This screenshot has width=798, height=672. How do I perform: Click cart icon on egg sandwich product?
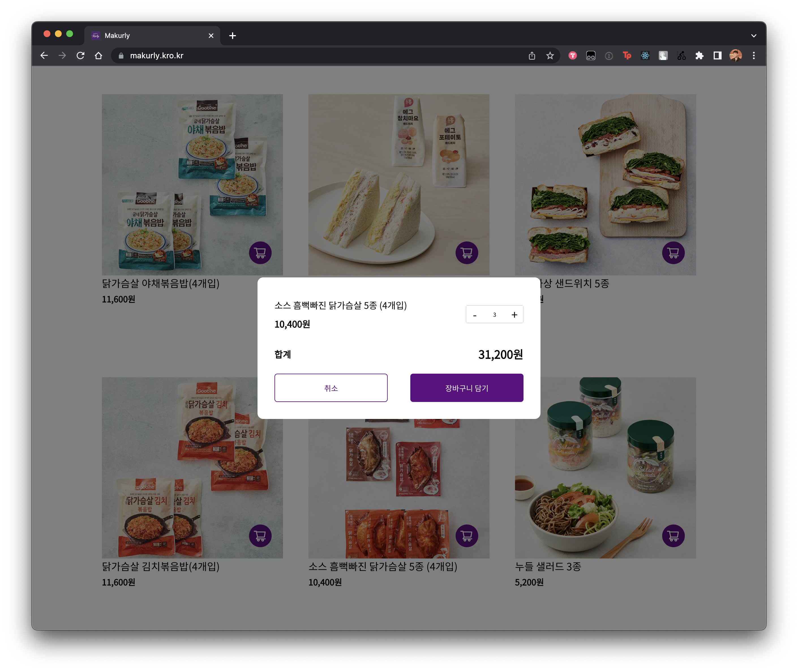tap(467, 252)
